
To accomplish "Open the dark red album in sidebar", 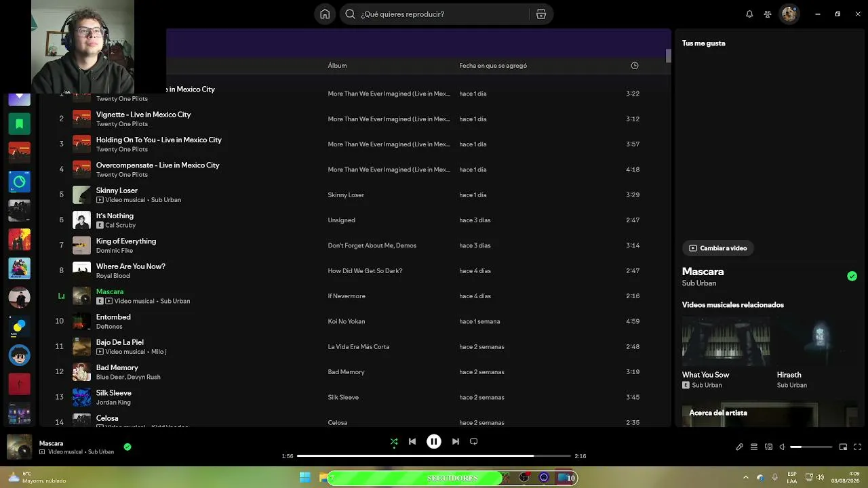I will pos(19,384).
